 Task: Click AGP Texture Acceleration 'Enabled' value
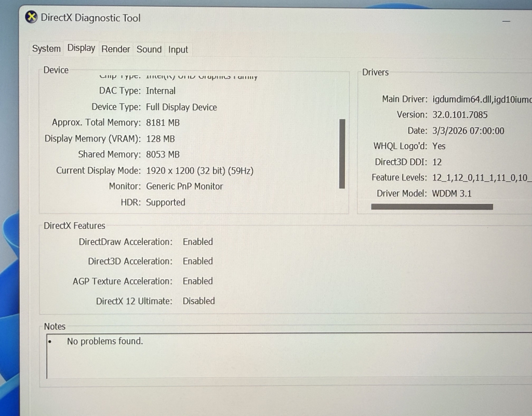[x=198, y=281]
